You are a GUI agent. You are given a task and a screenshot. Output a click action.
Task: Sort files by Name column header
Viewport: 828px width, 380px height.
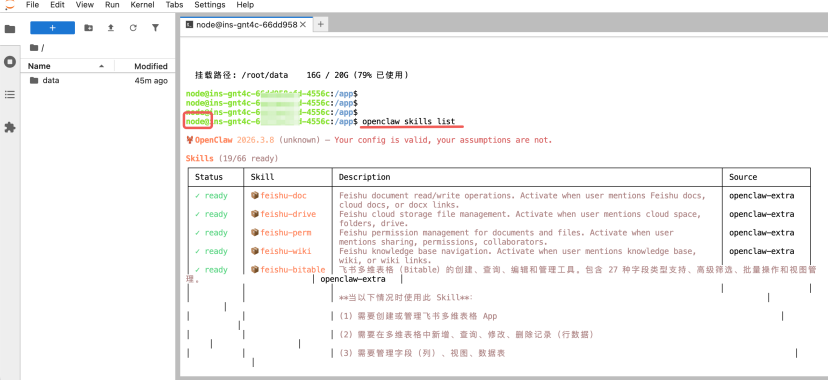pyautogui.click(x=67, y=66)
